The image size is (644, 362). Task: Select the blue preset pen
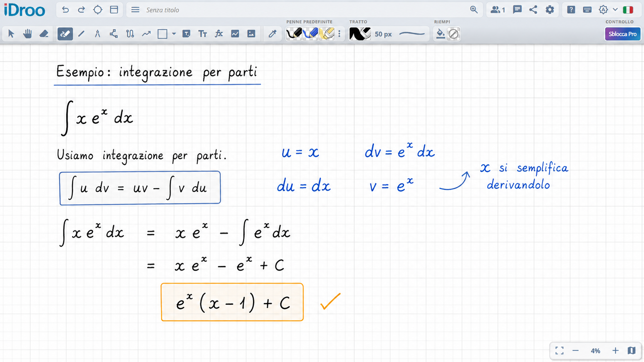click(310, 34)
